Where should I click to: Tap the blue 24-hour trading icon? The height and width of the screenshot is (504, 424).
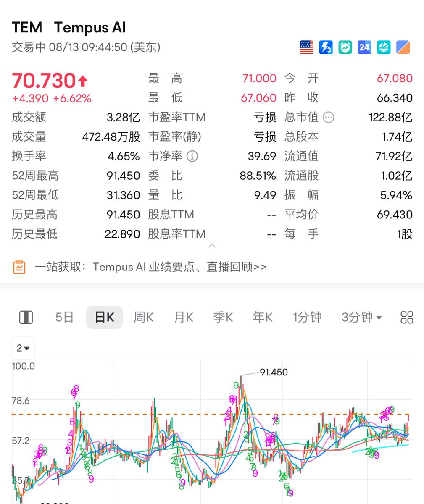coord(364,47)
